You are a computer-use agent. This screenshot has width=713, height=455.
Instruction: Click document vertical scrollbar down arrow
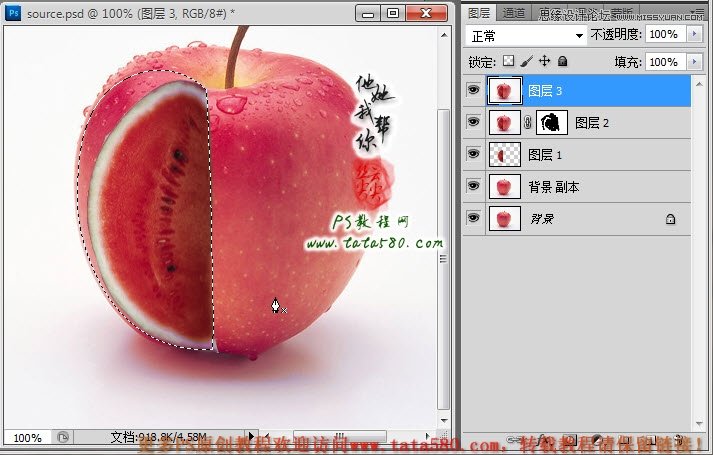pos(444,421)
